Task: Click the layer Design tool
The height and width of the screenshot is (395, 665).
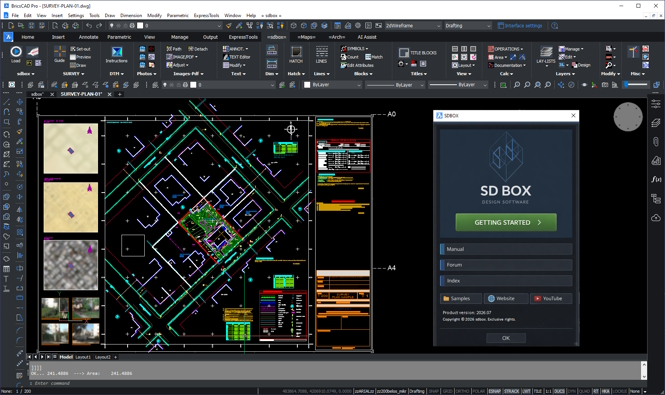Action: click(x=581, y=65)
